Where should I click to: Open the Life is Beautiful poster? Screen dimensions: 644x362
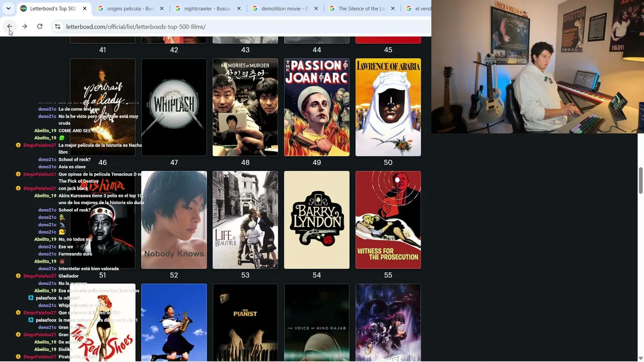point(246,220)
